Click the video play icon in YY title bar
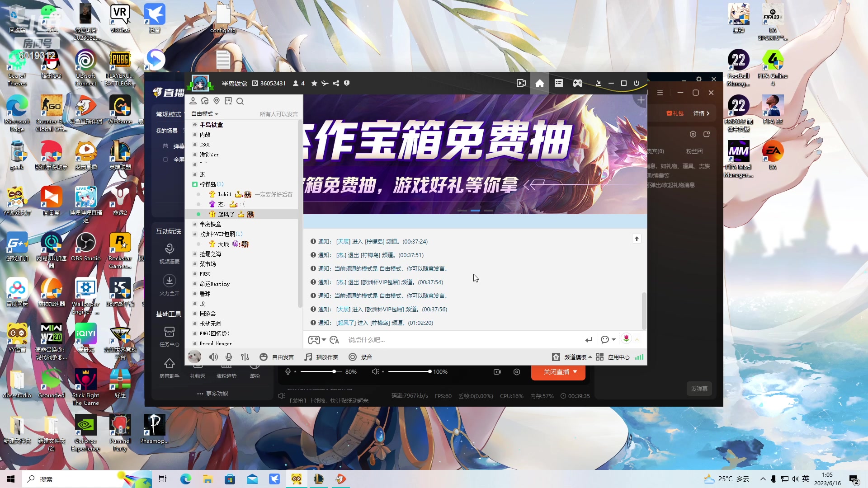This screenshot has width=868, height=488. point(521,83)
